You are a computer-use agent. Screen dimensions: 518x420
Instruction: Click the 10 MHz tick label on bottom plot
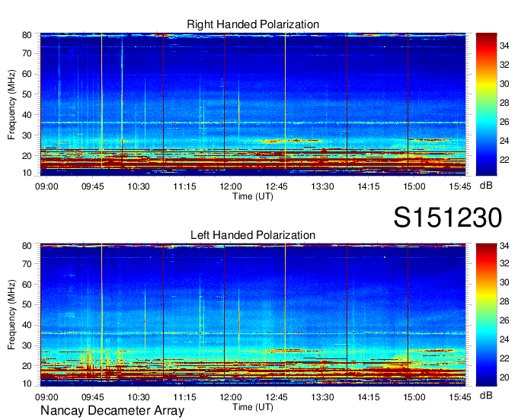pos(27,383)
